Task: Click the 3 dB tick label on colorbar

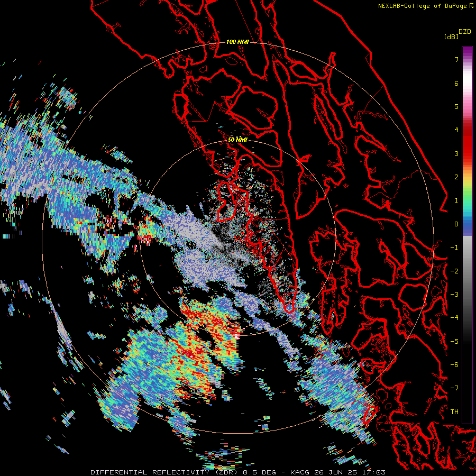Action: [x=456, y=153]
